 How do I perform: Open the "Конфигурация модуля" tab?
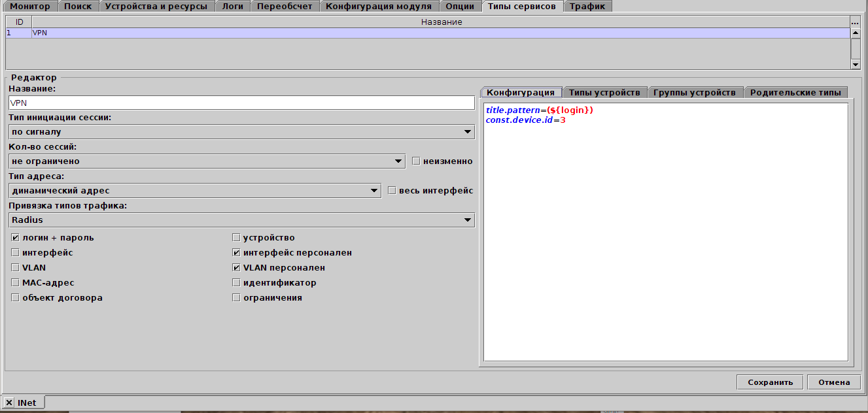[379, 5]
